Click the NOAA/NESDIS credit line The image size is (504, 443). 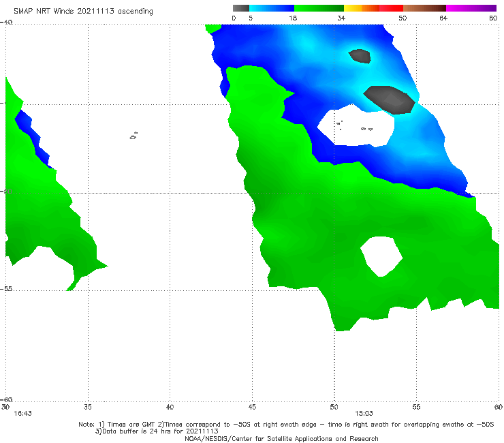pos(281,439)
